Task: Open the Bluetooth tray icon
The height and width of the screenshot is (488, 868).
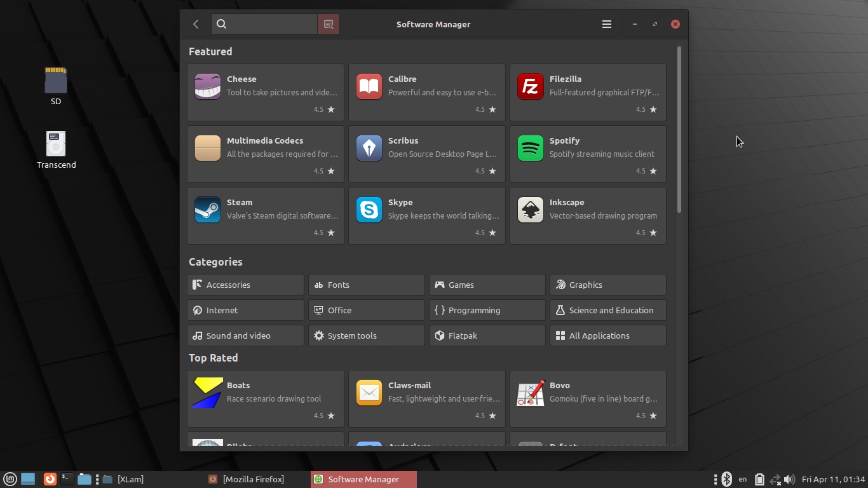Action: (727, 479)
